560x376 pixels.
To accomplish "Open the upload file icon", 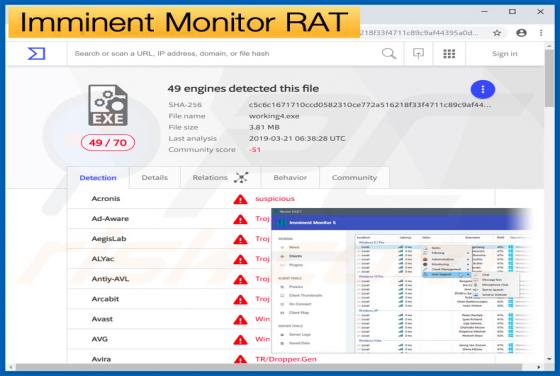I will coord(418,54).
